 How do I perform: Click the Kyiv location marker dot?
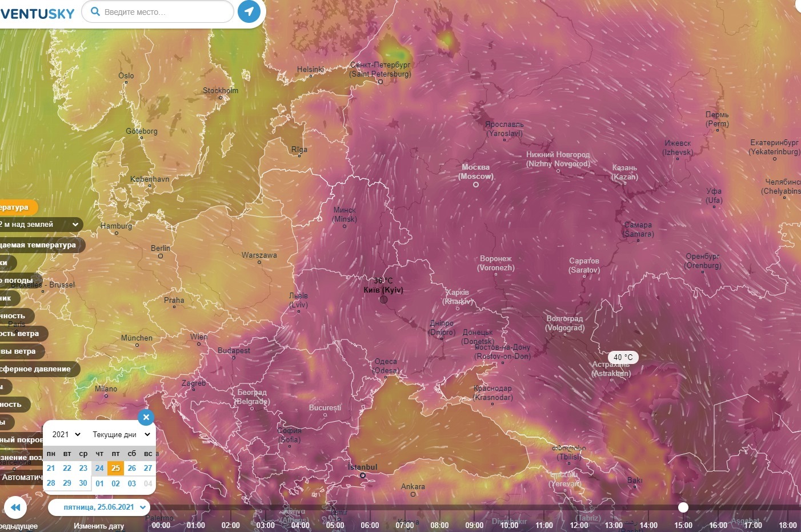click(x=383, y=299)
